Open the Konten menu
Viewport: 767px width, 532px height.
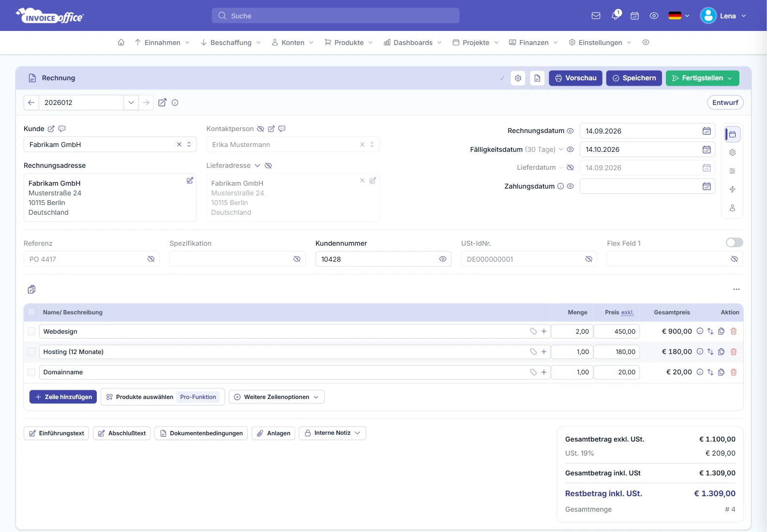click(293, 43)
